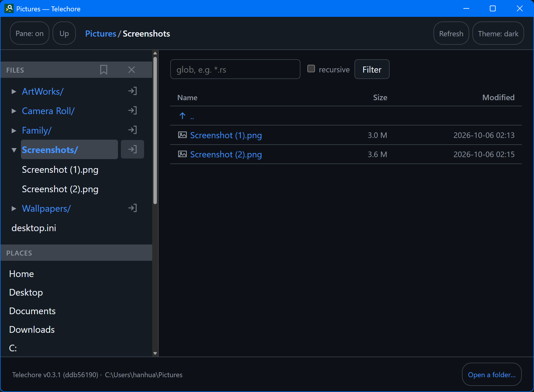Image resolution: width=534 pixels, height=392 pixels.
Task: Click the enter arrow icon beside Screenshots/
Action: tap(132, 149)
